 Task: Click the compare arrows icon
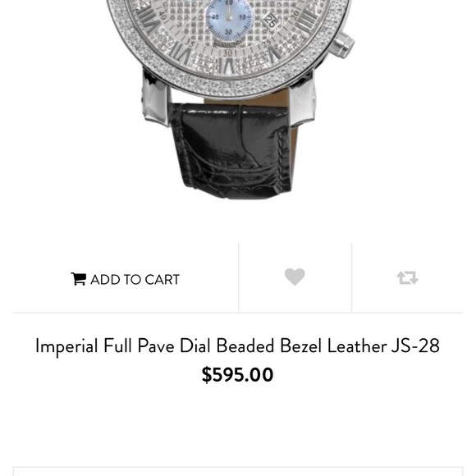click(x=407, y=277)
